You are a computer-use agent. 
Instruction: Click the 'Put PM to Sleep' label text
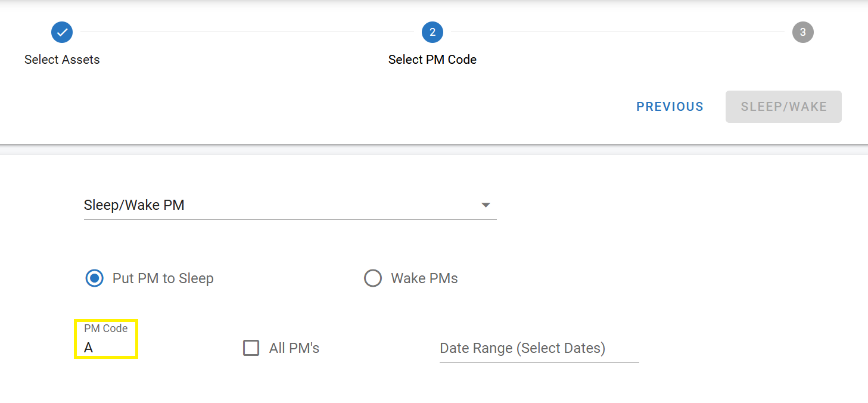point(163,278)
